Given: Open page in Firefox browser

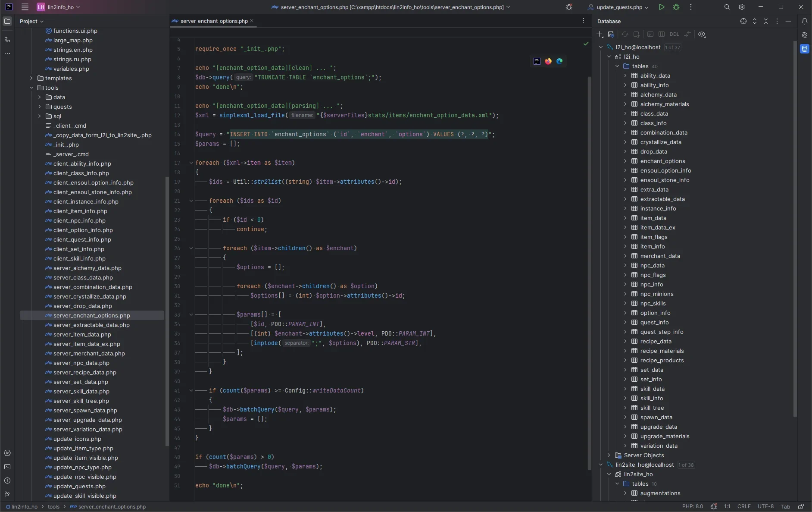Looking at the screenshot, I should (548, 61).
